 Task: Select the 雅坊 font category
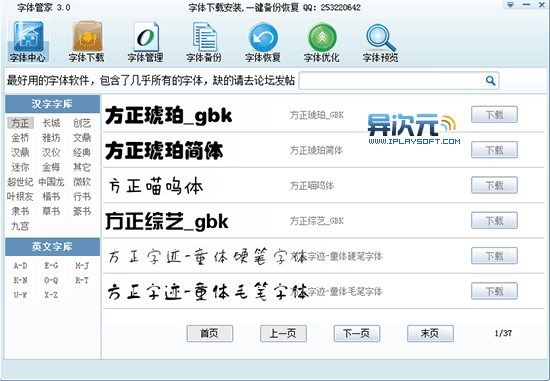point(51,138)
